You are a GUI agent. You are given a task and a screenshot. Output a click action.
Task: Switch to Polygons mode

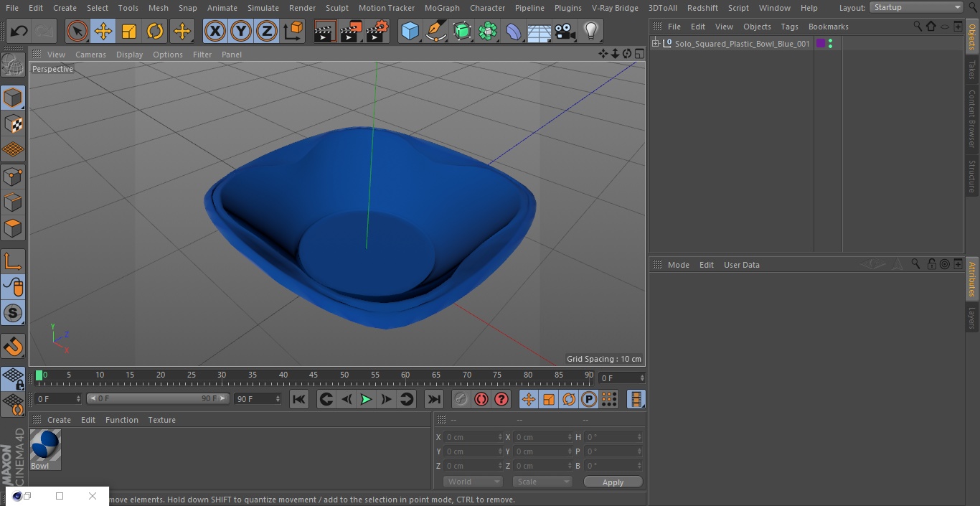coord(13,228)
